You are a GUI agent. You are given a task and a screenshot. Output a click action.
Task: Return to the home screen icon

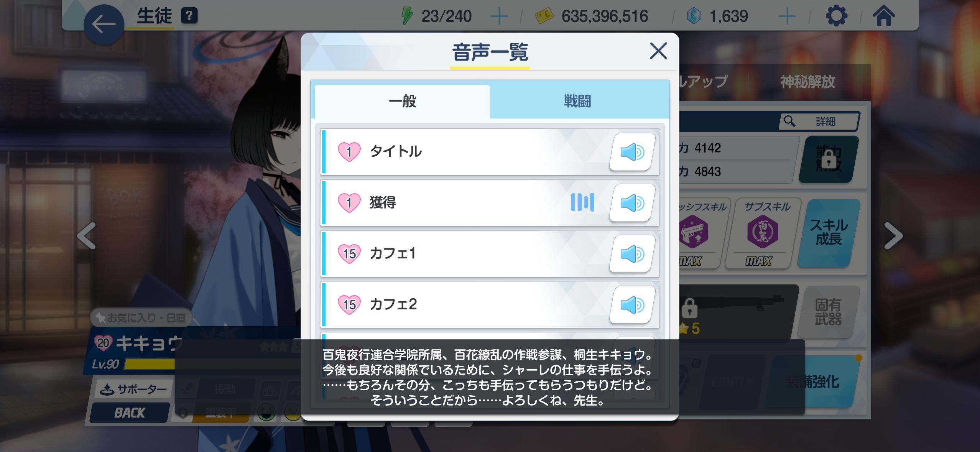(884, 16)
